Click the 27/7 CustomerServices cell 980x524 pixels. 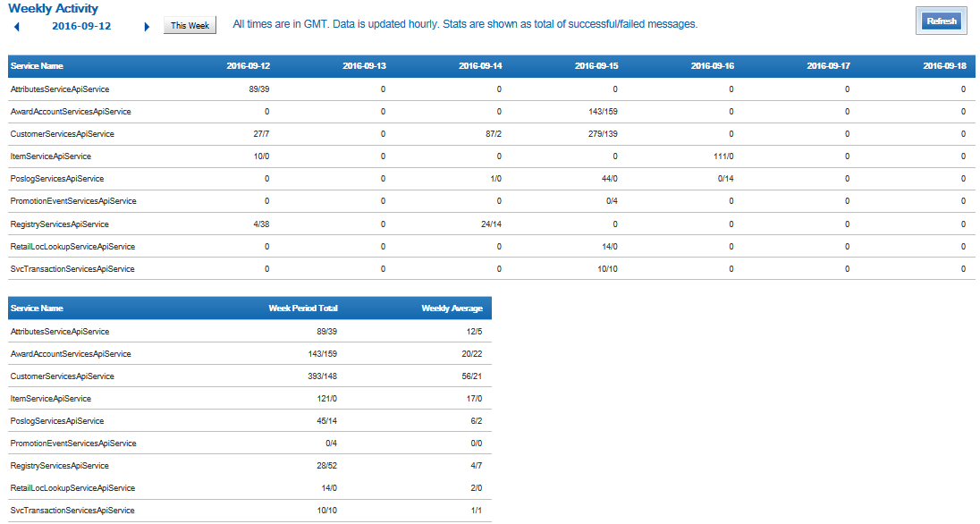point(261,134)
